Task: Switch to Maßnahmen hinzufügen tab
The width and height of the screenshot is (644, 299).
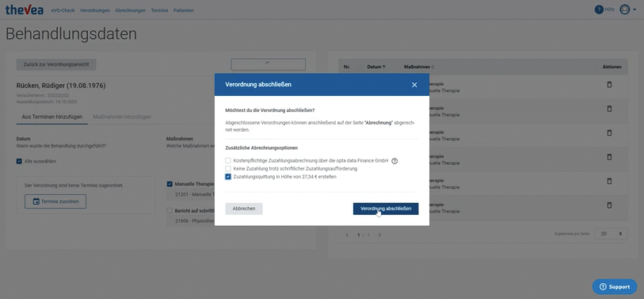Action: point(122,117)
